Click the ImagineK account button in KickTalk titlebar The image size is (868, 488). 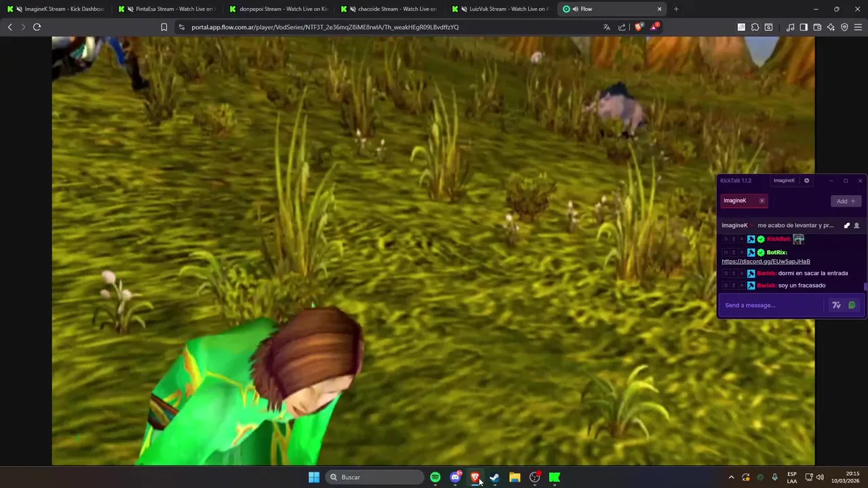(x=784, y=180)
